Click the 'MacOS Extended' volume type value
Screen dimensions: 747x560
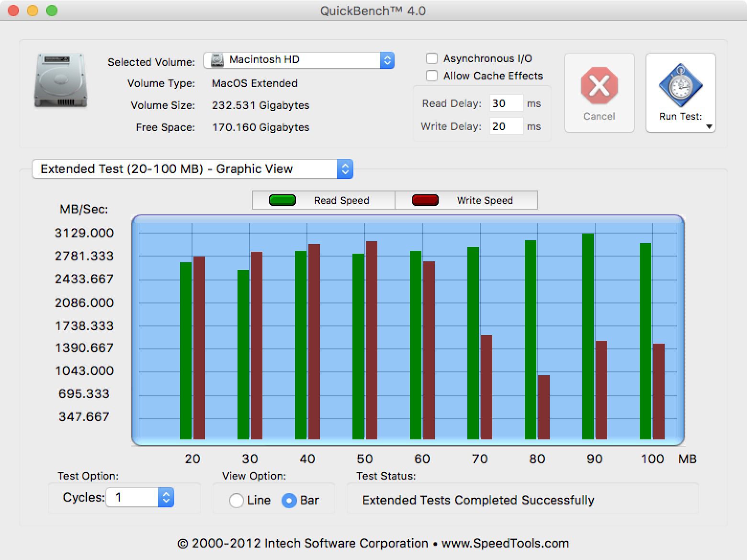(x=255, y=83)
